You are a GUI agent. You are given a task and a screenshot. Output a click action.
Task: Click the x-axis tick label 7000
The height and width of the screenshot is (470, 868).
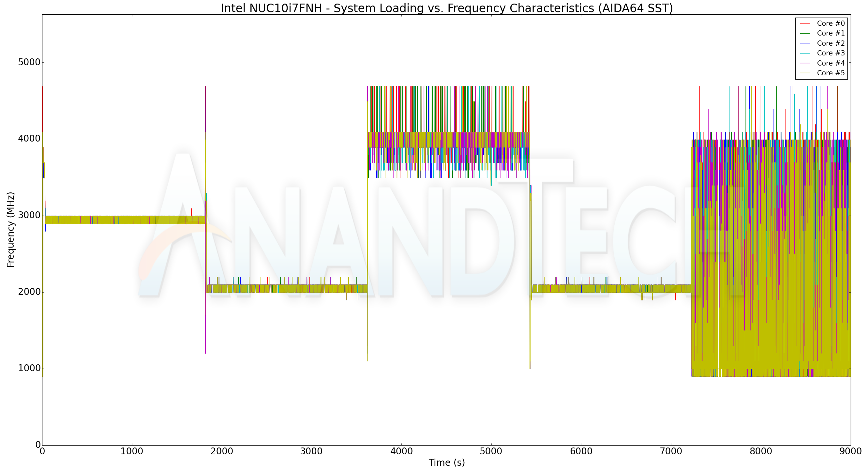[x=671, y=451]
